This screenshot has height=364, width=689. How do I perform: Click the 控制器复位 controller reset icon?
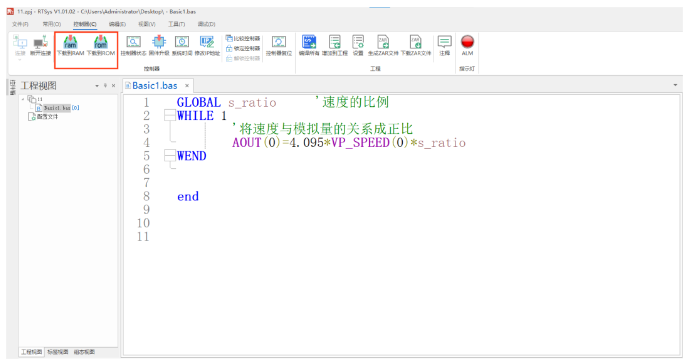(279, 46)
